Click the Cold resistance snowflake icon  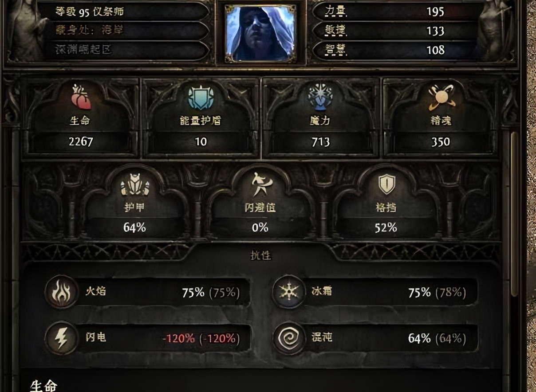coord(289,292)
